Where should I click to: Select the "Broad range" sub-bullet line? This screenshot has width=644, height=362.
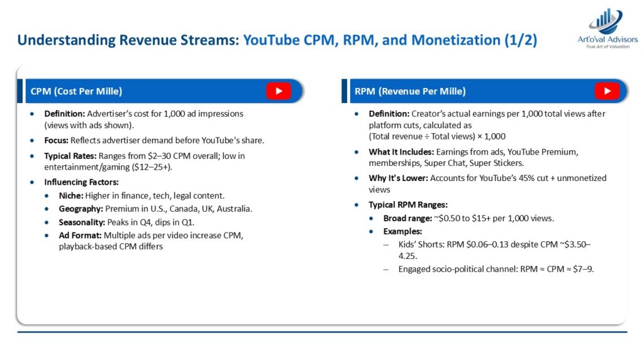pyautogui.click(x=469, y=218)
